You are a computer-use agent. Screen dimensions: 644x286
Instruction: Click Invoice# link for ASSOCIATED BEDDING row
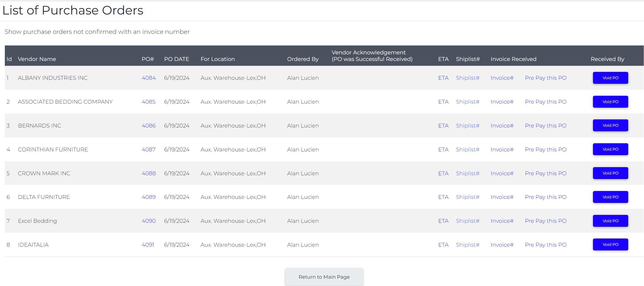point(502,102)
